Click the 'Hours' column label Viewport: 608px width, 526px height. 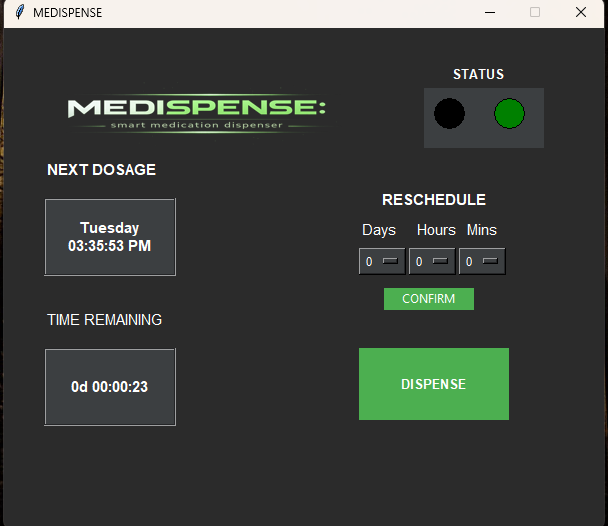[x=436, y=230]
